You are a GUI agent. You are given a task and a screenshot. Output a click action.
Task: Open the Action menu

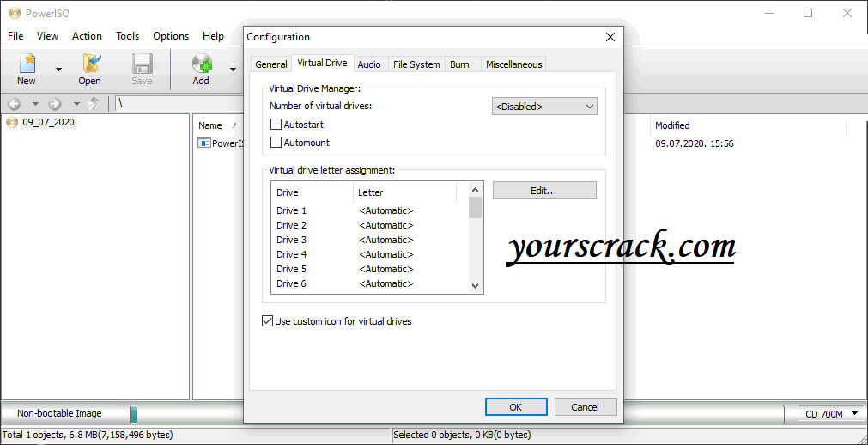[x=87, y=36]
